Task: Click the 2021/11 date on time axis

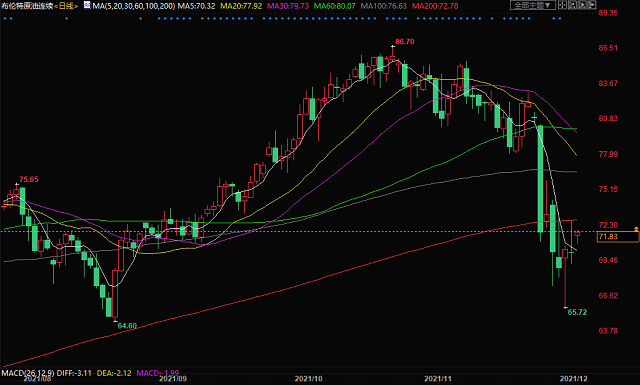Action: coord(438,379)
